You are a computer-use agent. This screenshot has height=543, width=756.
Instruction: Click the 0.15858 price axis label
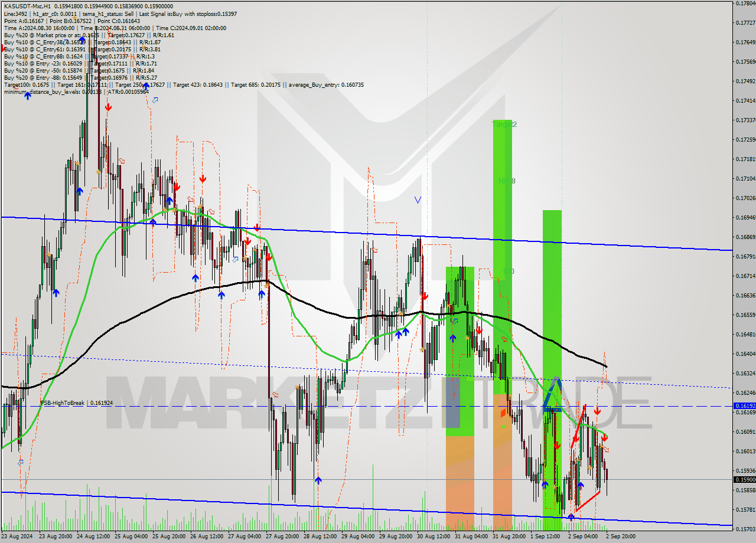pos(745,490)
